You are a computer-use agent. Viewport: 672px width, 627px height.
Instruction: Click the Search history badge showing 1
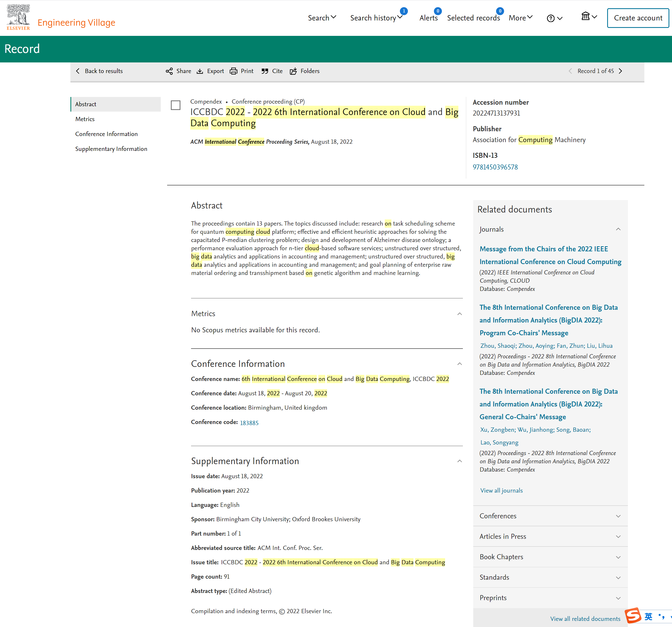pyautogui.click(x=404, y=11)
